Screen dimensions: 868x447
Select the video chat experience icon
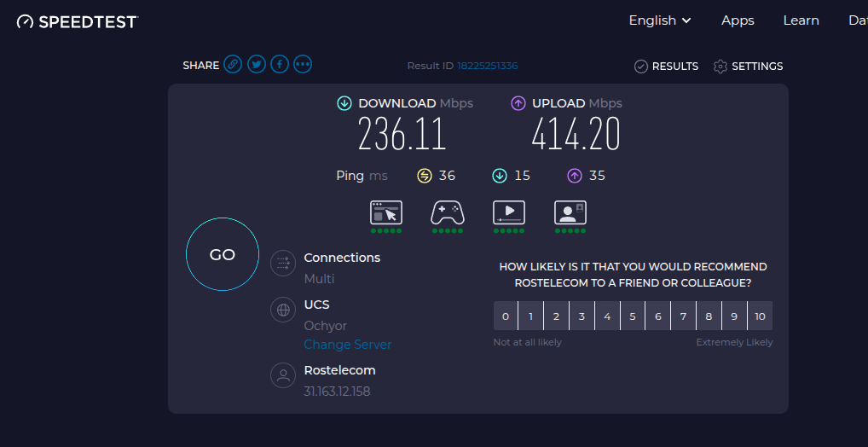pos(570,212)
